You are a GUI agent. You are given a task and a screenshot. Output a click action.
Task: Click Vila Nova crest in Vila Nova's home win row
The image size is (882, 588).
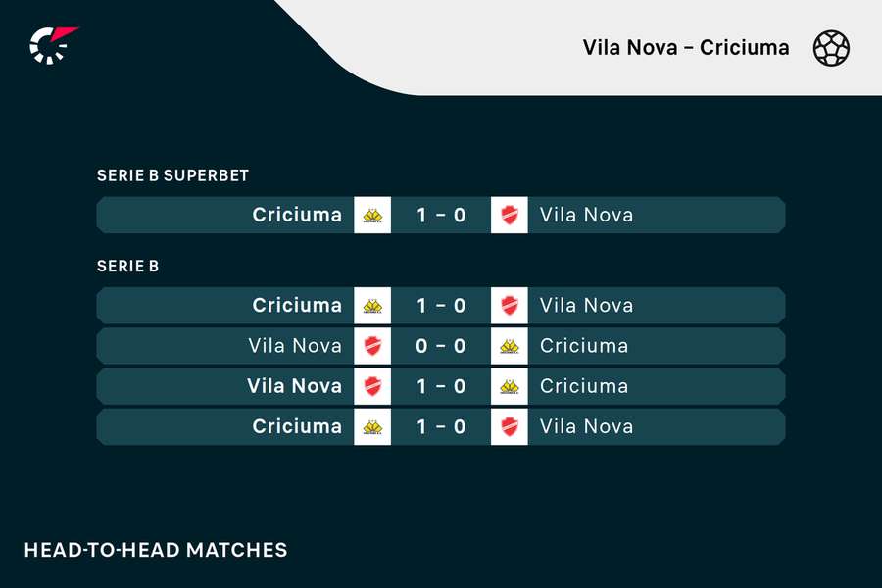(x=372, y=386)
